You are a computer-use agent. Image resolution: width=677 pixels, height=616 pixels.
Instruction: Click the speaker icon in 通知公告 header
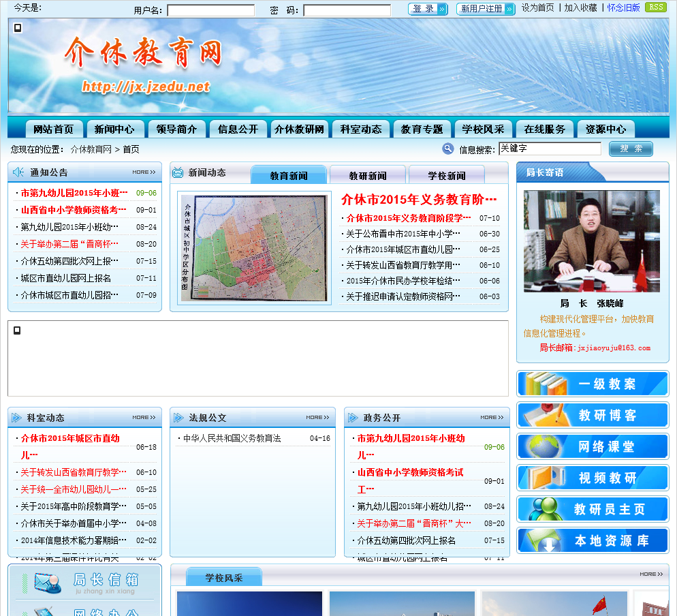click(18, 172)
